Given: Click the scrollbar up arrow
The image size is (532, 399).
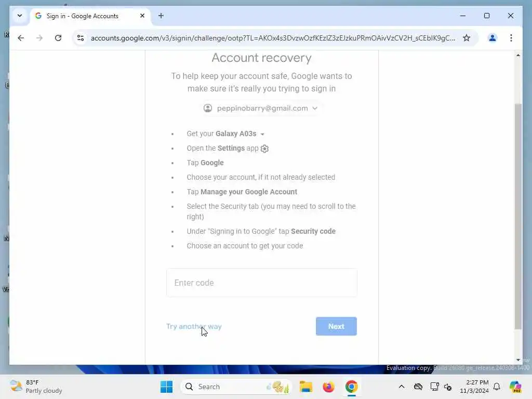Looking at the screenshot, I should 518,55.
